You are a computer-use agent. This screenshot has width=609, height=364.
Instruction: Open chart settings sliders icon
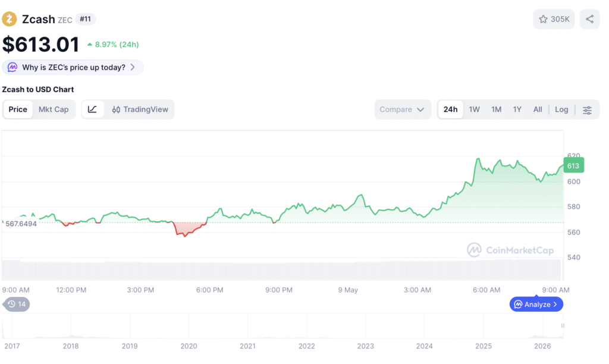pos(587,110)
